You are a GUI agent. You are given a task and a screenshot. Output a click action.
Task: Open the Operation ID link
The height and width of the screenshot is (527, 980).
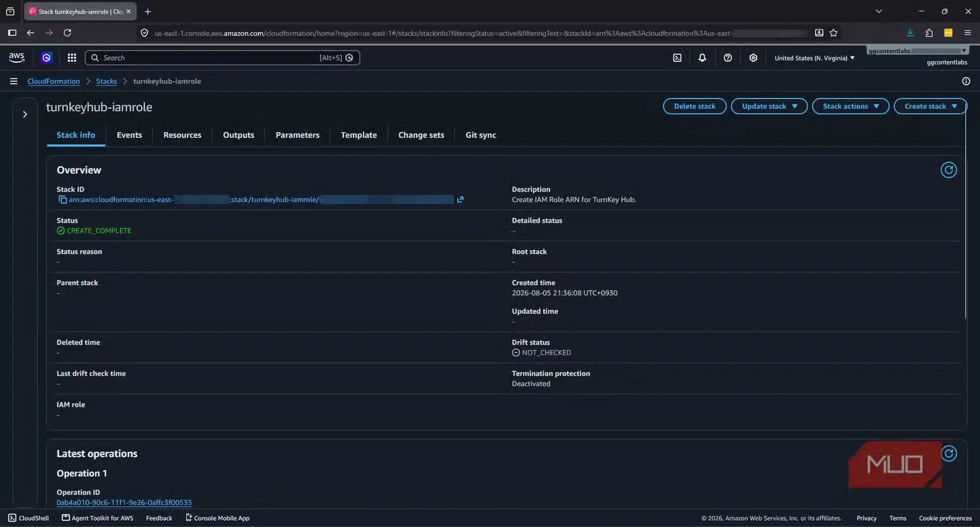(124, 503)
